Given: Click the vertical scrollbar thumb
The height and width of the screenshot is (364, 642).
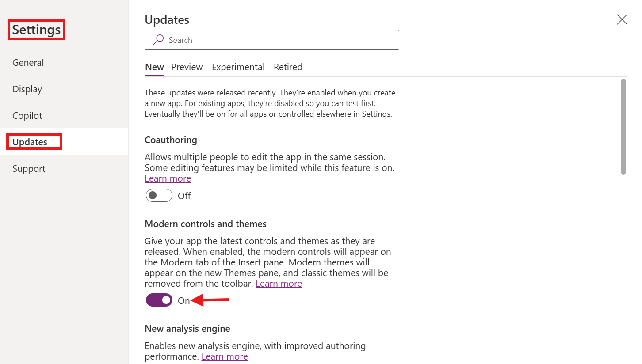Looking at the screenshot, I should coord(623,126).
